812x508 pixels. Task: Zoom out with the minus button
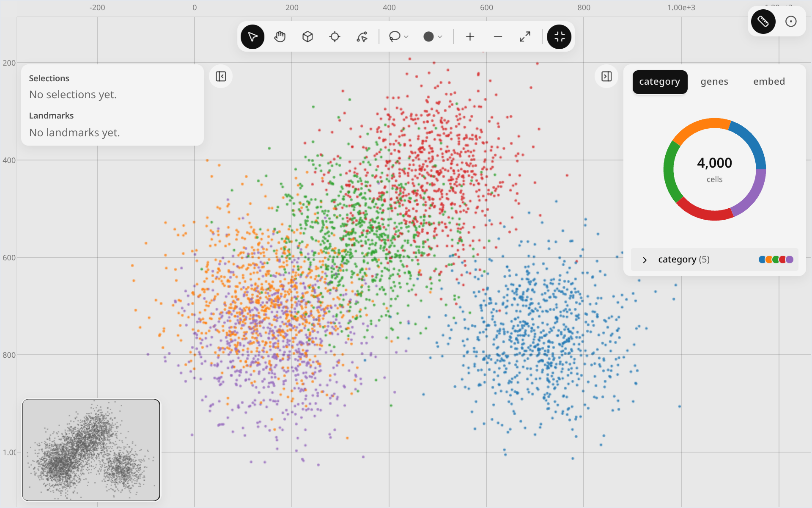(498, 37)
